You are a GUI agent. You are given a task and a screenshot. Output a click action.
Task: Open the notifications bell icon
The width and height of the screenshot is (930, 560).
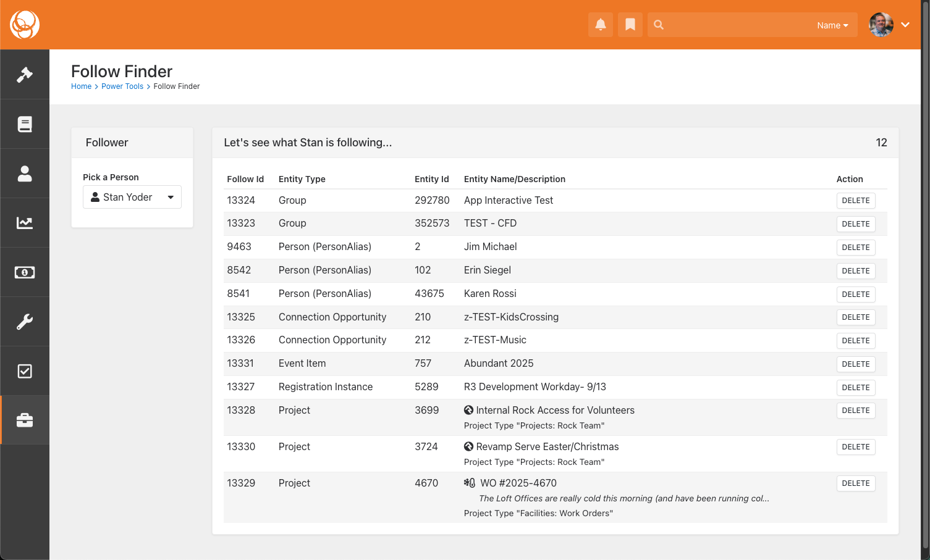[600, 25]
